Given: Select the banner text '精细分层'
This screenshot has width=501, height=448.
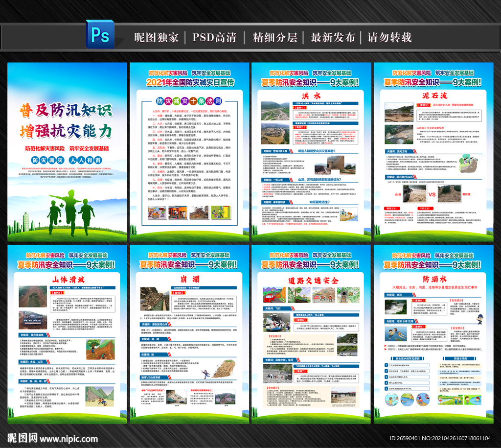Looking at the screenshot, I should tap(275, 38).
